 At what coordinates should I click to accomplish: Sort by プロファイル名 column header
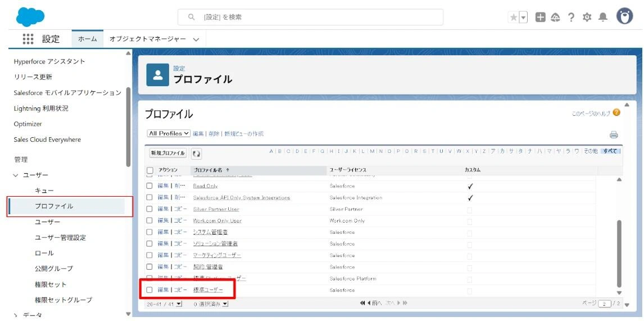pos(209,170)
